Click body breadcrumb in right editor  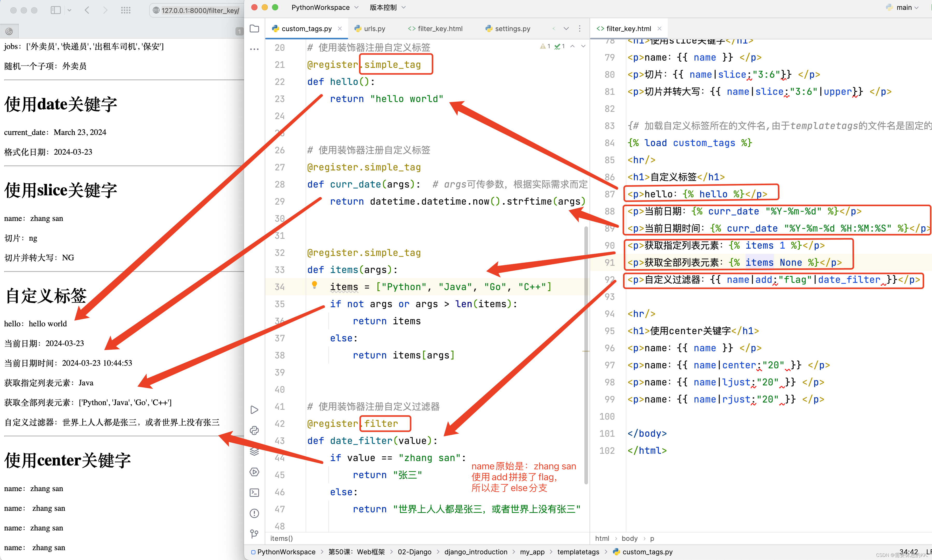tap(629, 539)
